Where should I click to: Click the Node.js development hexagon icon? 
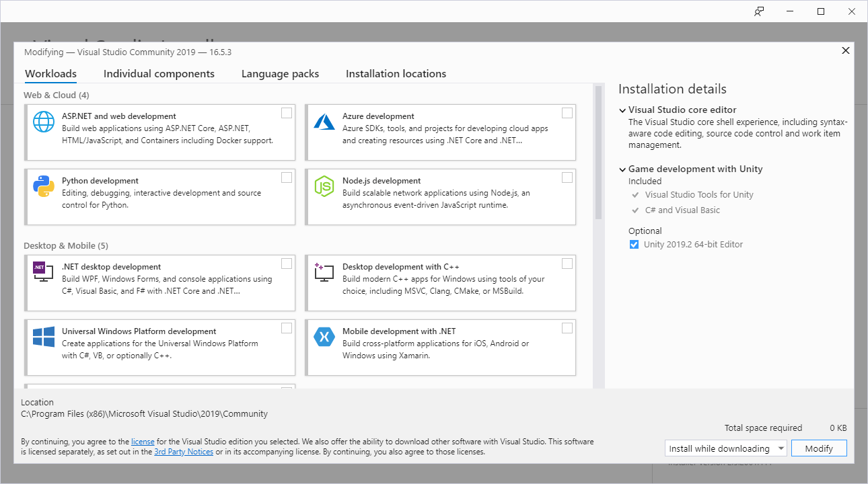[x=324, y=186]
